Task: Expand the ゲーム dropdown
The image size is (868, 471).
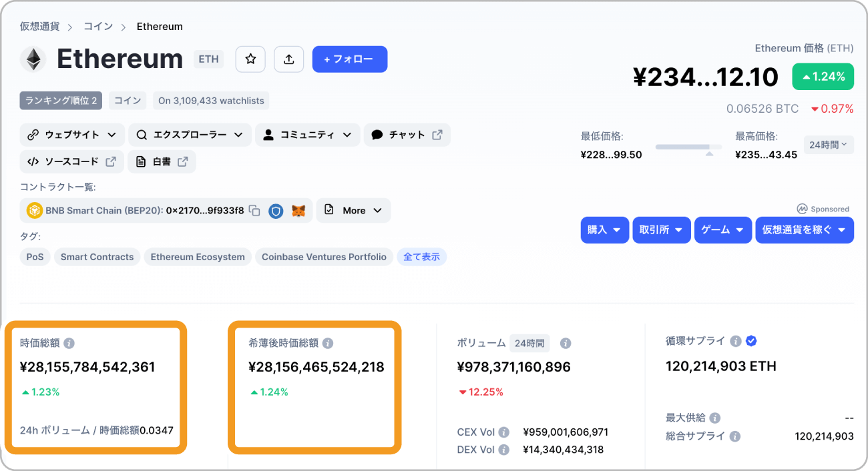Action: pos(723,229)
